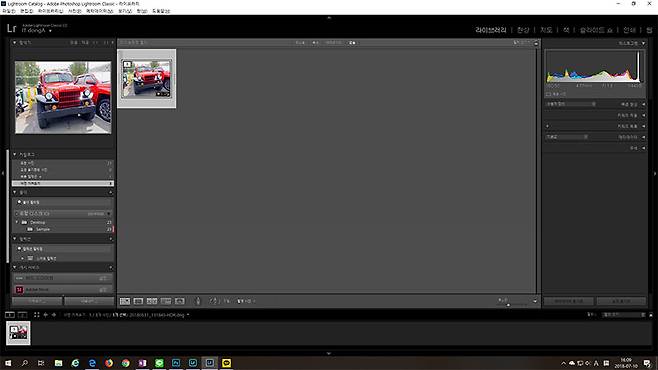
Task: Show main window display options in filmstrip
Action: pos(10,315)
